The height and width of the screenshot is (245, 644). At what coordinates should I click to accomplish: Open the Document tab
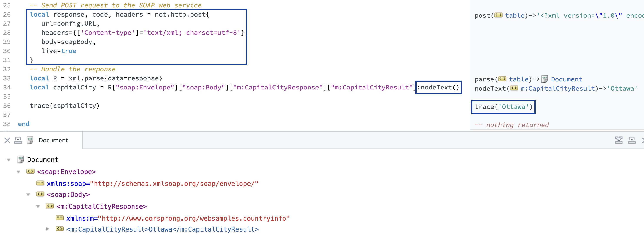[x=53, y=141]
